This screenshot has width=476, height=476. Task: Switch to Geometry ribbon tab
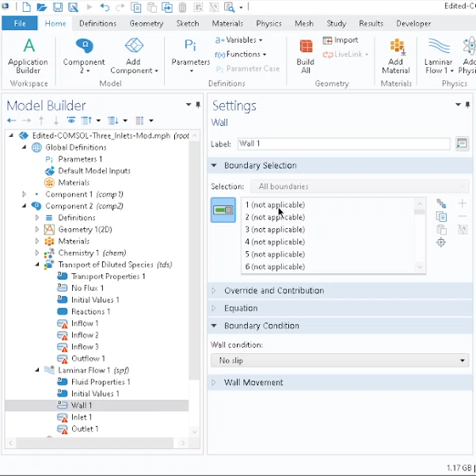click(147, 24)
